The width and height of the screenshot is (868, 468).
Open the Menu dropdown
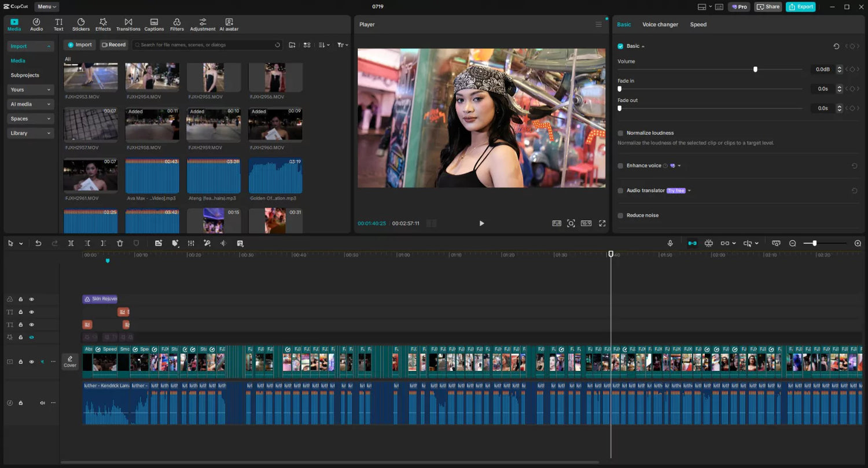pos(47,7)
